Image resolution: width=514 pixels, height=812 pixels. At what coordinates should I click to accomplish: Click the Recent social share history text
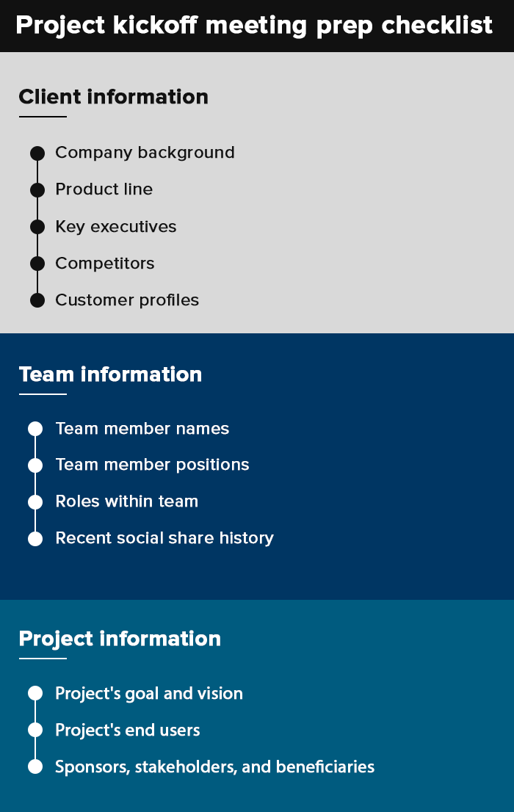tap(164, 538)
